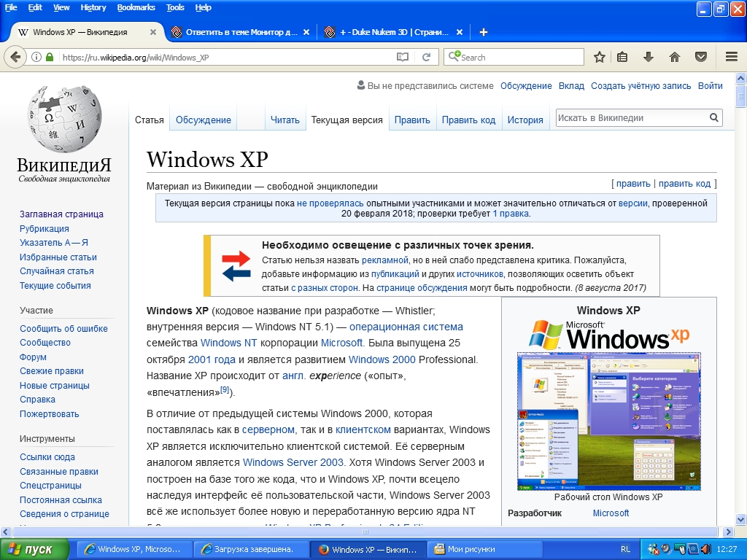
Task: Switch to Загрузка завершена taskbar item
Action: point(251,549)
